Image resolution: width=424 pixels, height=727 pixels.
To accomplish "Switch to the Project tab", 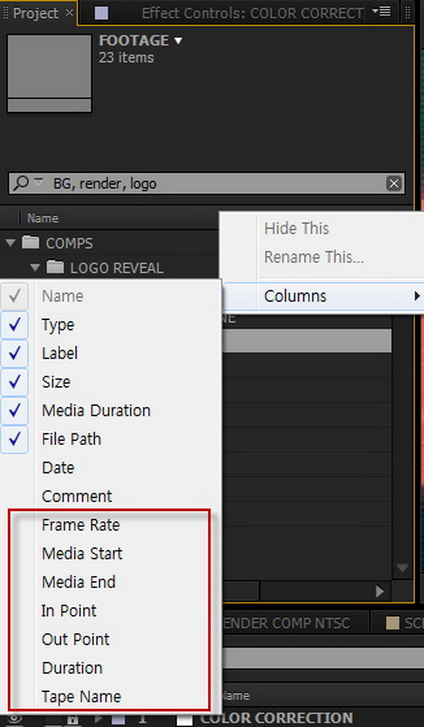I will point(38,13).
